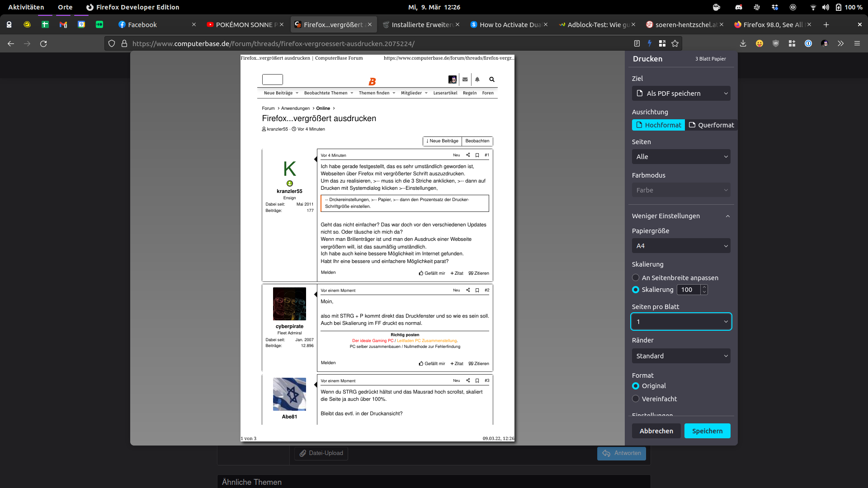Select the Original format radio button
This screenshot has height=488, width=868.
636,386
